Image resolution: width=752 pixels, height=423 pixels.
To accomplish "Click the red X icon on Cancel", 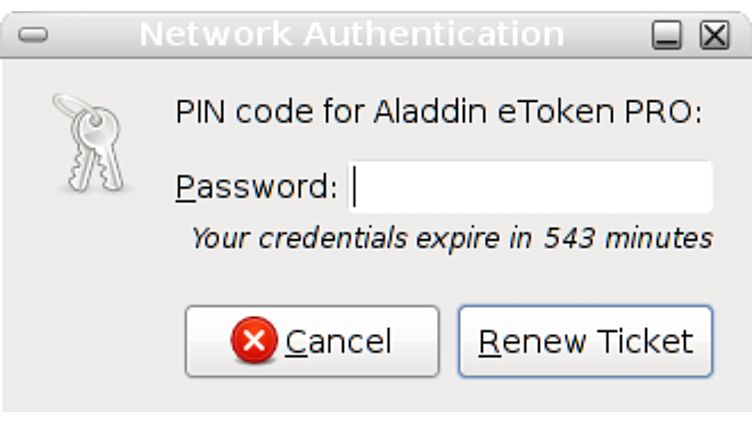I will click(255, 342).
